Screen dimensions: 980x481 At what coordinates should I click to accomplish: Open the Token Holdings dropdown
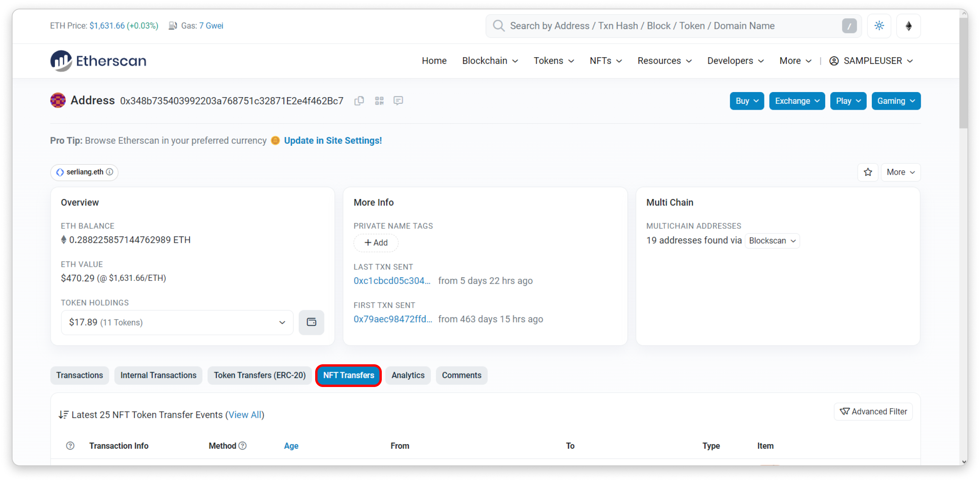tap(177, 322)
